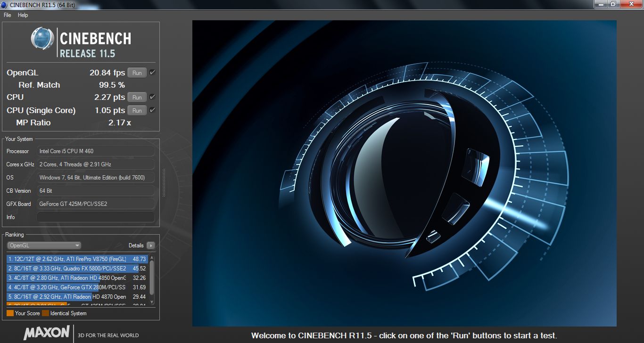Run the CPU benchmark test
The width and height of the screenshot is (644, 343).
pos(137,98)
